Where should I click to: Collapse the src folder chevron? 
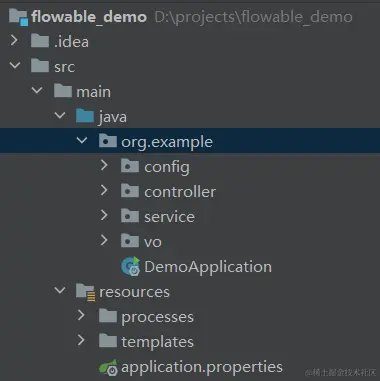(x=15, y=65)
